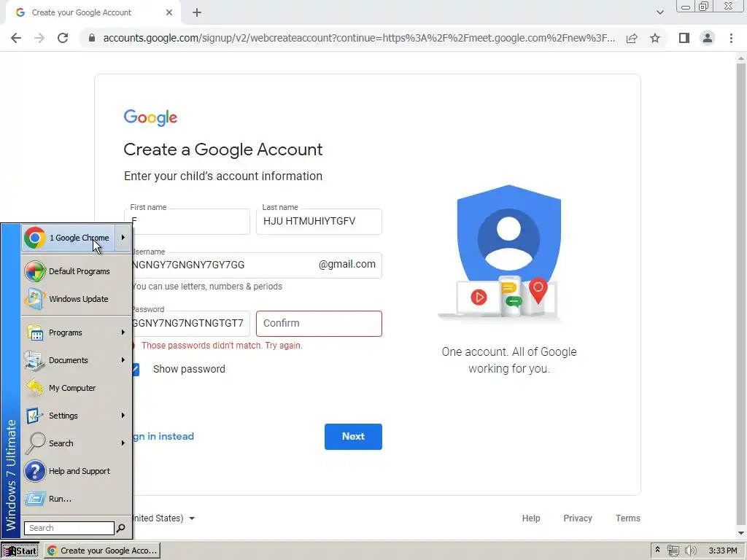Click the Confirm password field
This screenshot has width=747, height=560.
coord(319,324)
